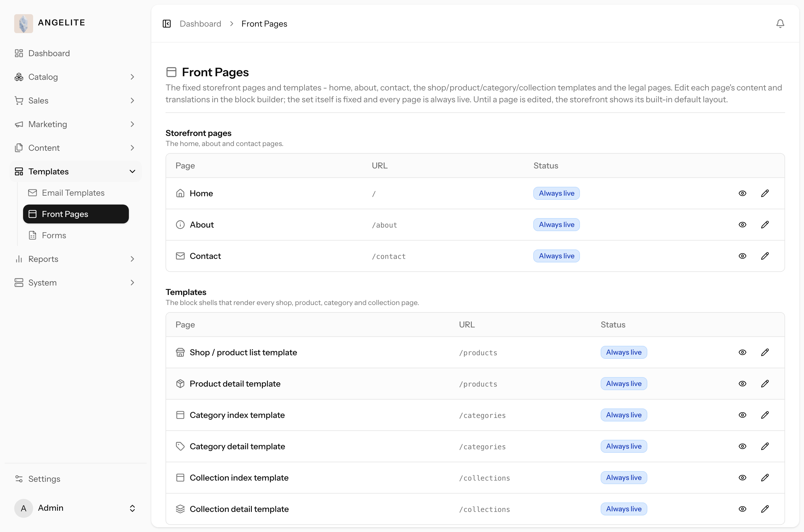Image resolution: width=804 pixels, height=532 pixels.
Task: Click the Home page name
Action: [201, 193]
